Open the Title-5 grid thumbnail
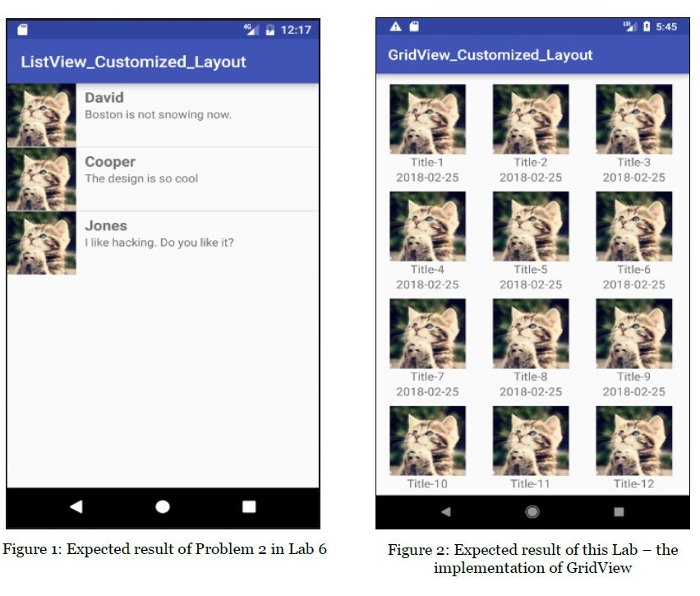This screenshot has height=596, width=700. pos(531,226)
